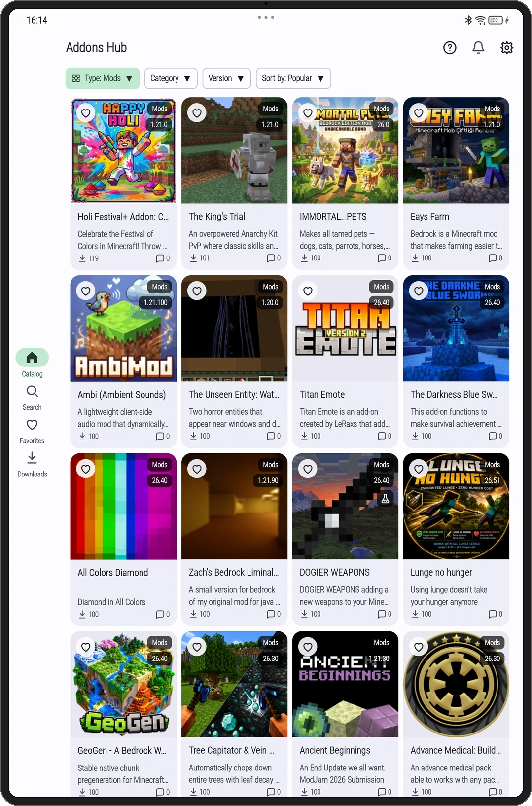The image size is (532, 806).
Task: Click download icon on Darkness Blue Sword card
Action: click(415, 436)
